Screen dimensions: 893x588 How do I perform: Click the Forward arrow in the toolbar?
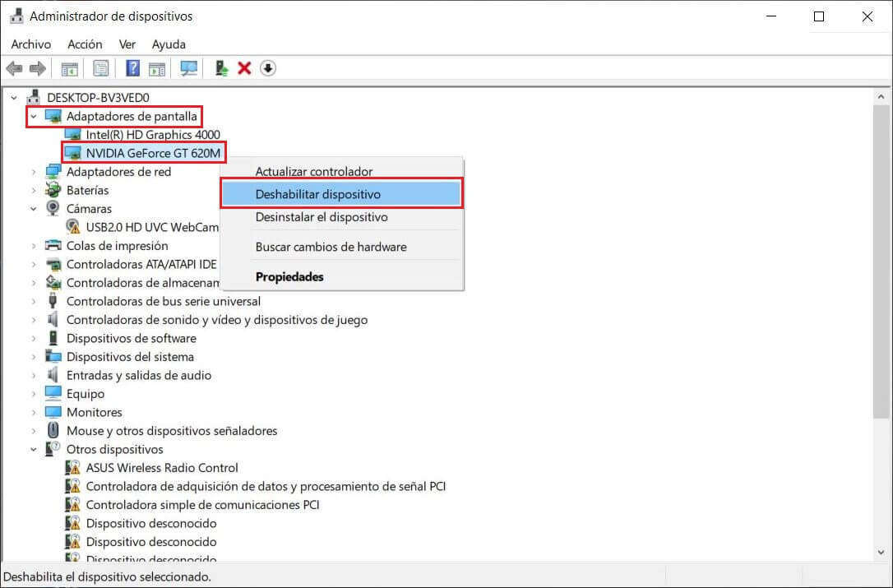pos(38,69)
